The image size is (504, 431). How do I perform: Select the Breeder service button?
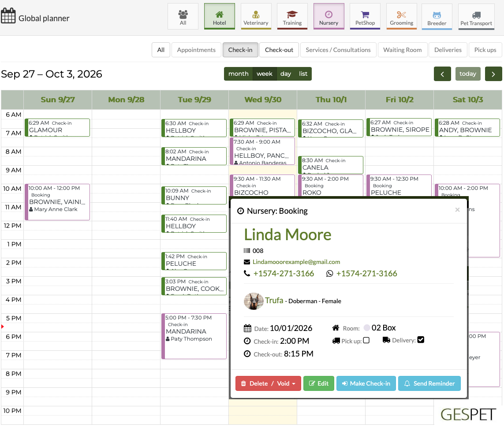(x=437, y=17)
